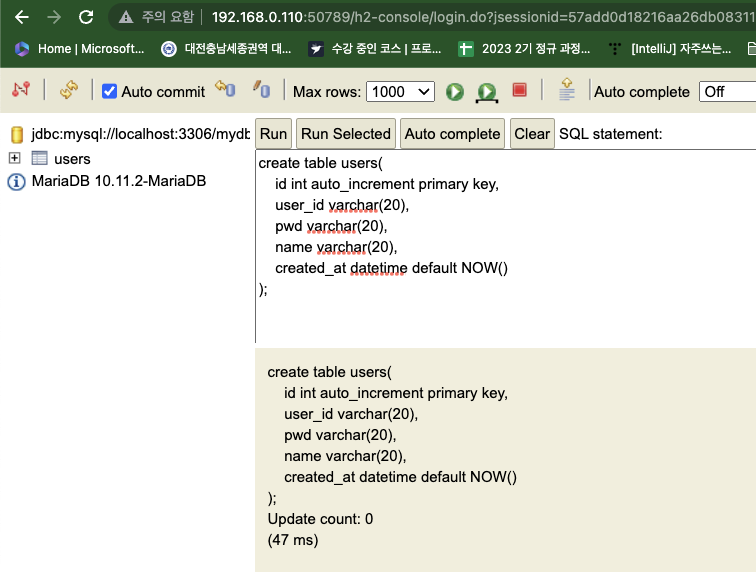Click the users table grid icon
This screenshot has width=756, height=572.
pyautogui.click(x=39, y=158)
